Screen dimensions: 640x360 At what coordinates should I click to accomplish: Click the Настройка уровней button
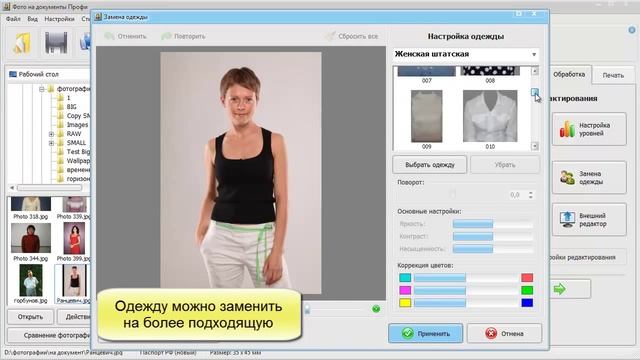(589, 129)
